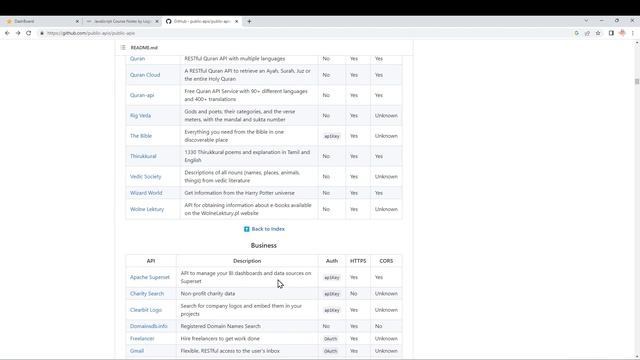Click the up-arrow icon beside Back to Index

pos(247,229)
